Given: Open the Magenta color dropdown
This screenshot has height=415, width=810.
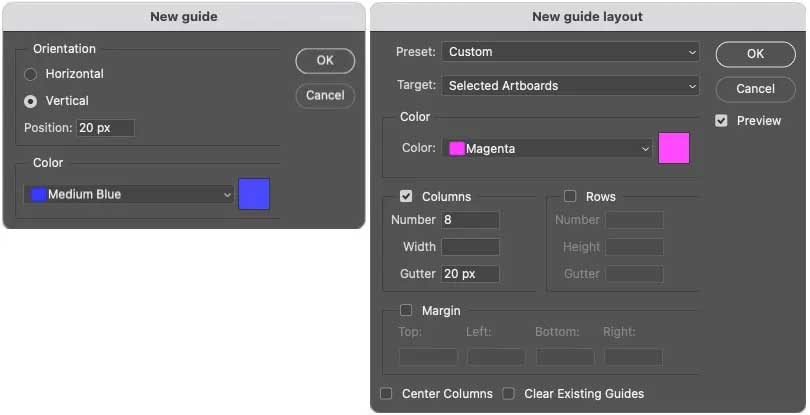Looking at the screenshot, I should tap(548, 149).
